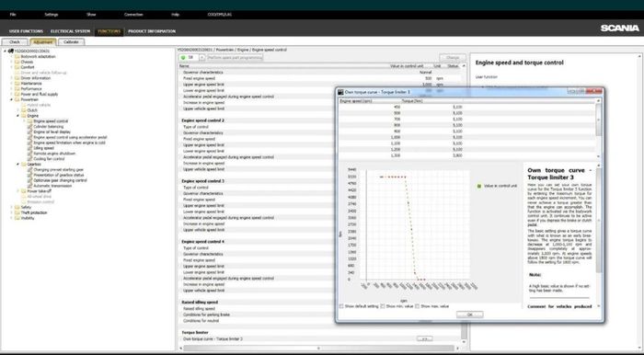The width and height of the screenshot is (644, 355).
Task: Open dropdown arrow next to status box
Action: [202, 58]
